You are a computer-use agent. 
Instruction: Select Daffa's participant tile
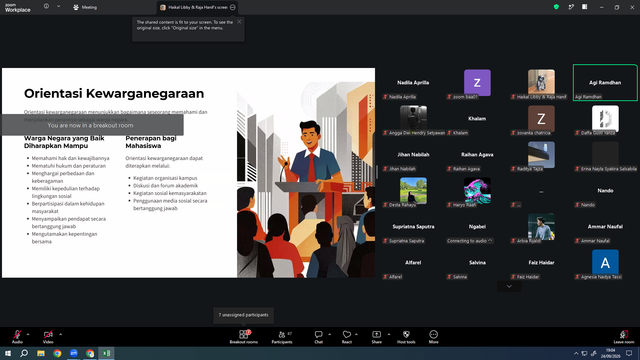[605, 118]
